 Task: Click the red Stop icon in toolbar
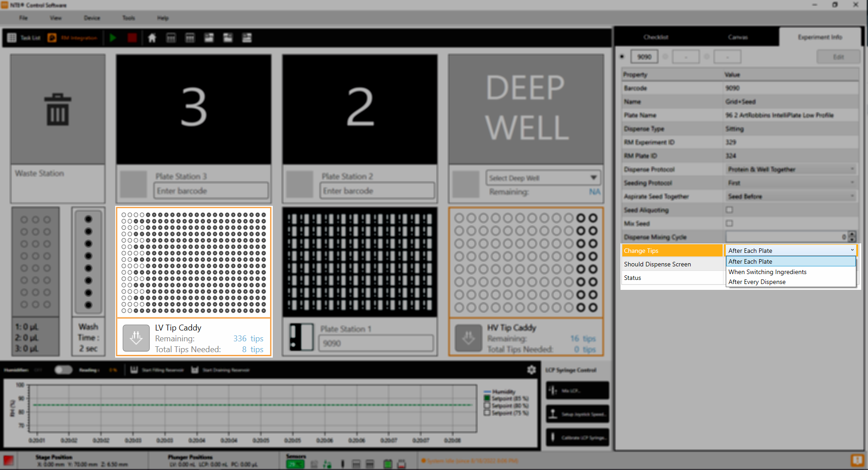tap(132, 38)
